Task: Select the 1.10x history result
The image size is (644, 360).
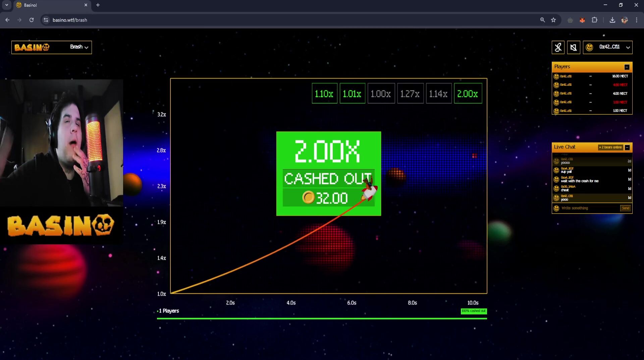Action: pos(324,94)
